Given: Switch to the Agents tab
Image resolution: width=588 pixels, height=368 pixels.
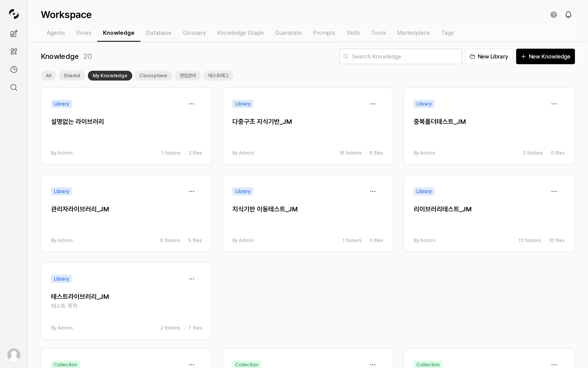Looking at the screenshot, I should click(56, 33).
